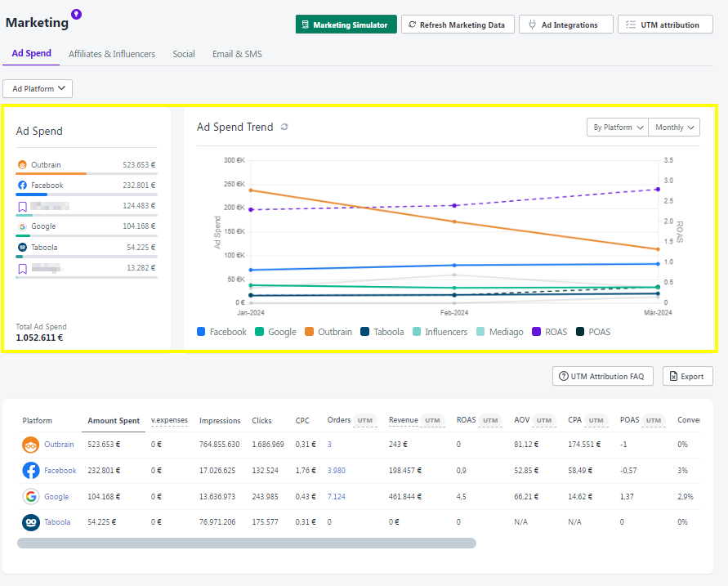Open the Monthly interval dropdown

tap(674, 127)
